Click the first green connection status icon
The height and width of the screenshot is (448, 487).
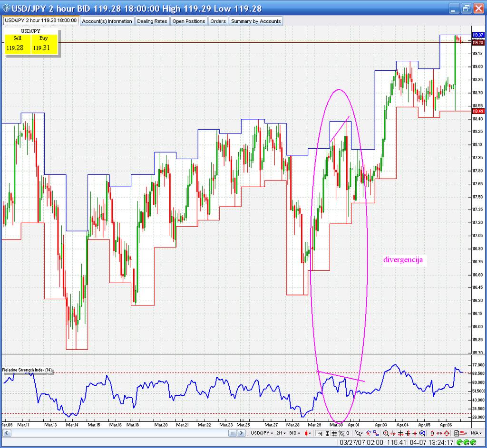pyautogui.click(x=460, y=442)
